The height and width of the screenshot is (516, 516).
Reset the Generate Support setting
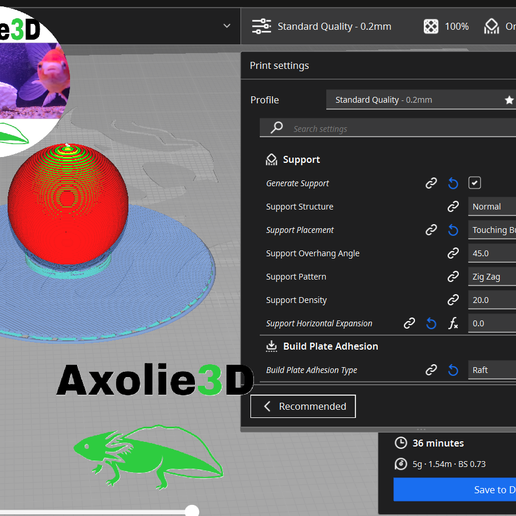click(x=453, y=183)
